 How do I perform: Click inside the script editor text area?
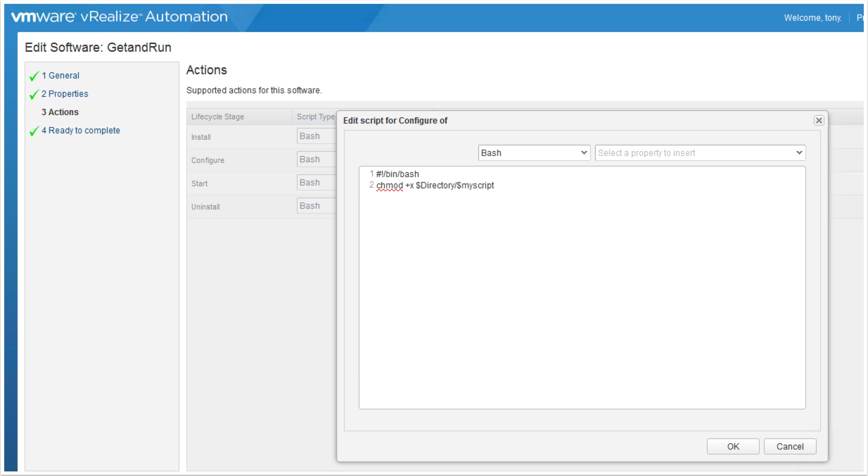tap(582, 299)
